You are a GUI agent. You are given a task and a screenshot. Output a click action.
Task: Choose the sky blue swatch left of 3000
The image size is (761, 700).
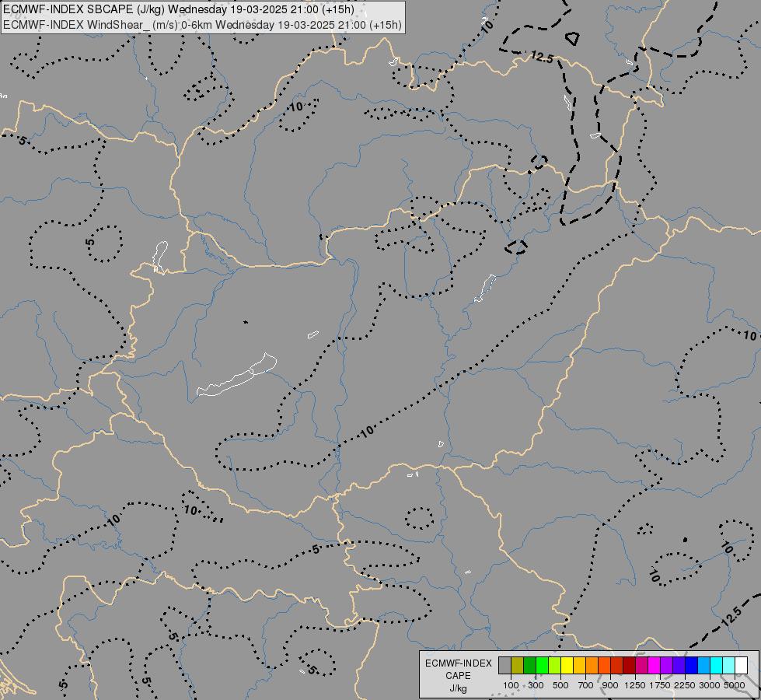pyautogui.click(x=703, y=666)
